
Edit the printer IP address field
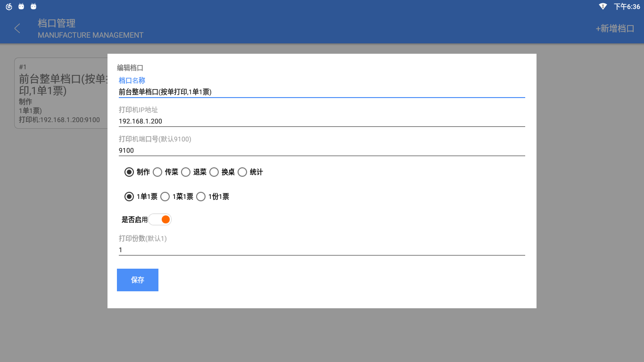pyautogui.click(x=322, y=121)
